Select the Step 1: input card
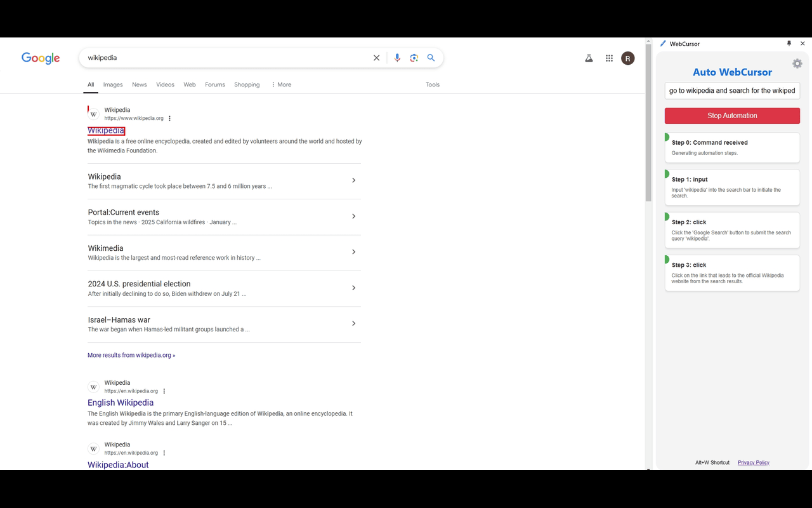The width and height of the screenshot is (812, 508). click(732, 187)
